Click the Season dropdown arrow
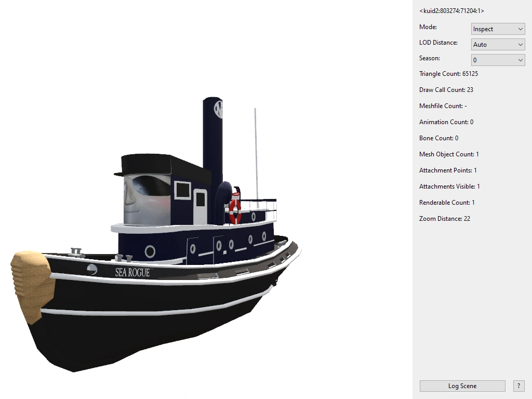532x399 pixels. pos(520,60)
